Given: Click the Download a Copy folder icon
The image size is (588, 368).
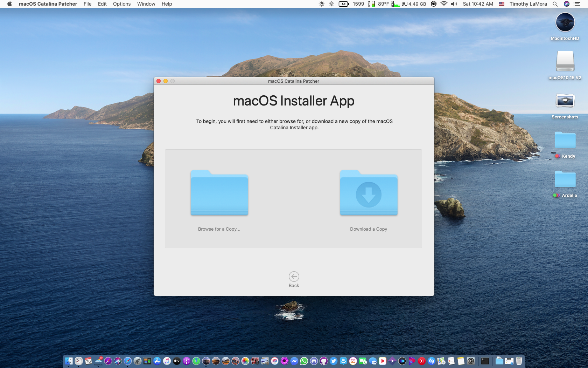Looking at the screenshot, I should 369,193.
